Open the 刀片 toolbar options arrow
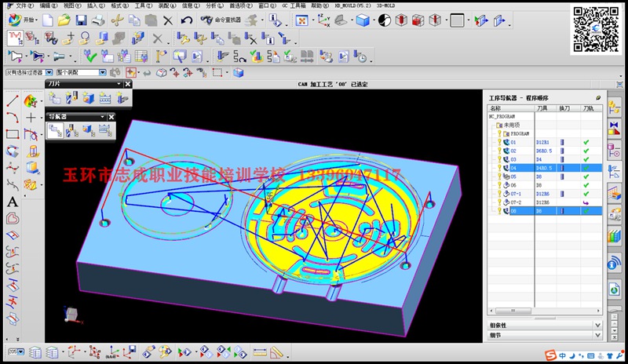Image resolution: width=628 pixels, height=364 pixels. point(119,84)
